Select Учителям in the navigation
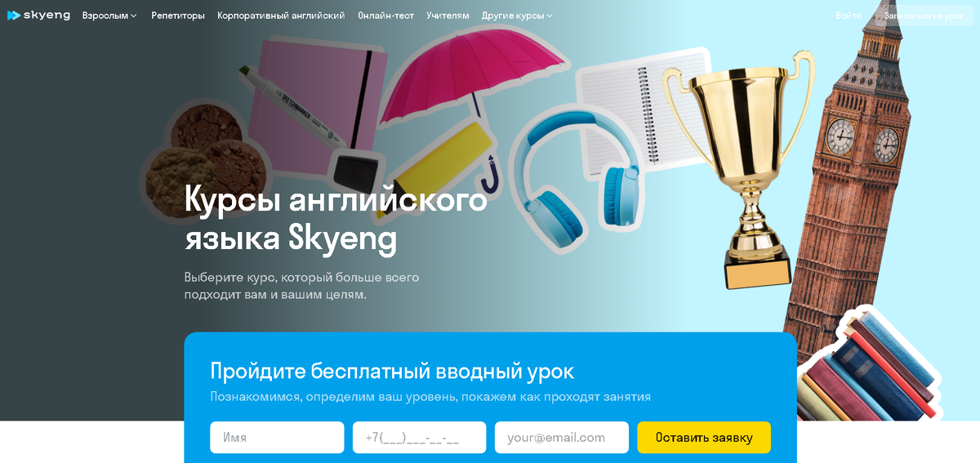 coord(448,16)
